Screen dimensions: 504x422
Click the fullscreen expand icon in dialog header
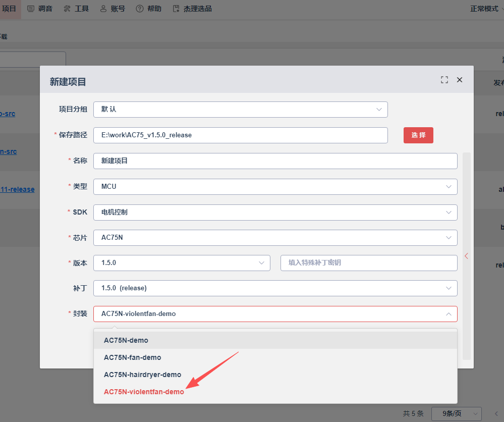444,80
